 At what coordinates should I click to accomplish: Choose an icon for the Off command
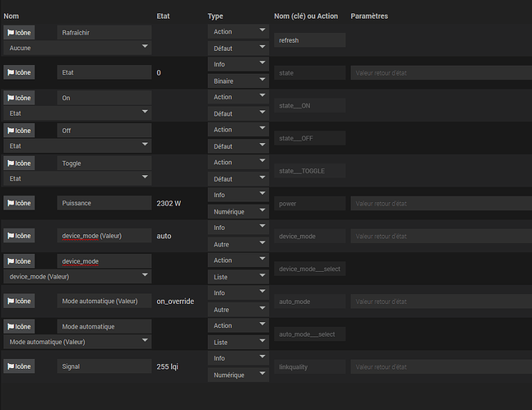coord(19,131)
